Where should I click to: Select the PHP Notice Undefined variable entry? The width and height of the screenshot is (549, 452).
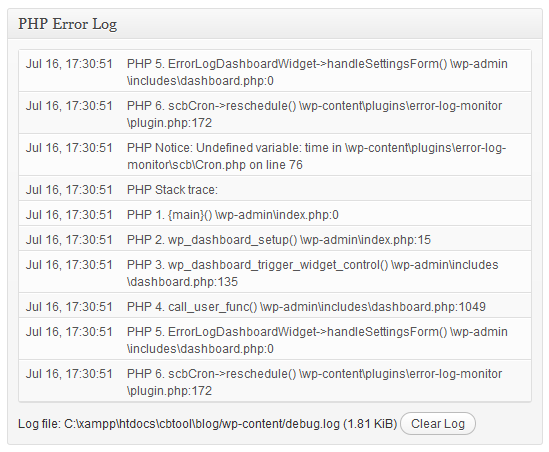click(275, 155)
